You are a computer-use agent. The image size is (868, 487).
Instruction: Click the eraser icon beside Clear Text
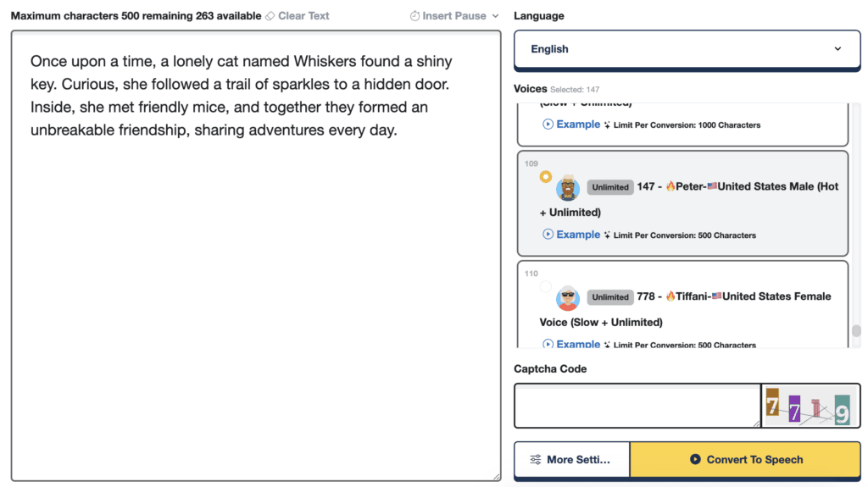pyautogui.click(x=270, y=16)
